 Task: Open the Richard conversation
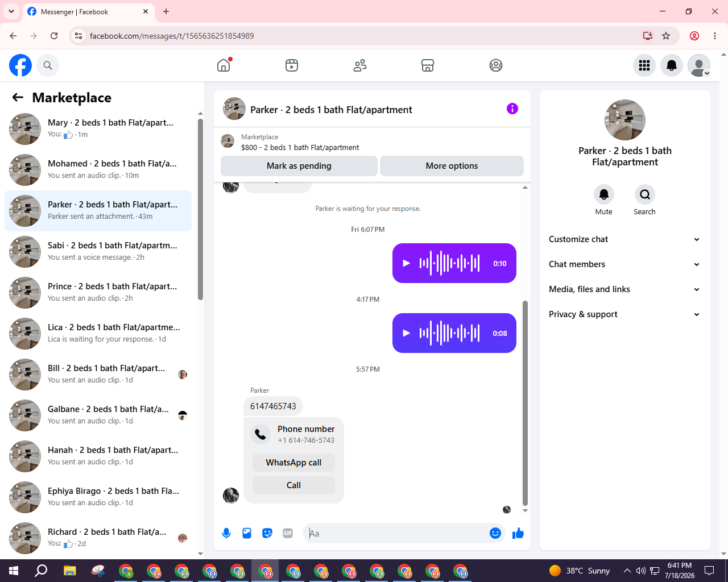[98, 538]
